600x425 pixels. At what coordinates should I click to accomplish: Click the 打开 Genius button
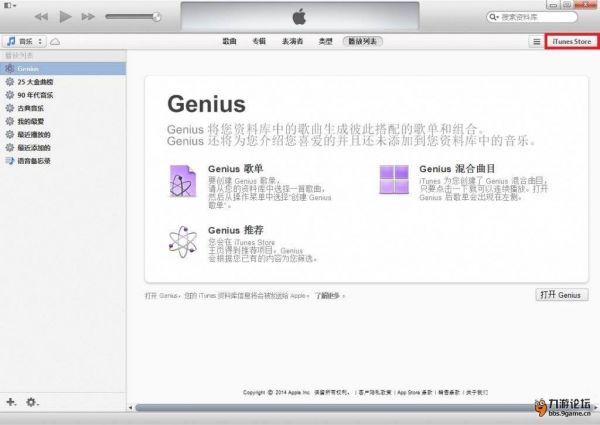[559, 296]
